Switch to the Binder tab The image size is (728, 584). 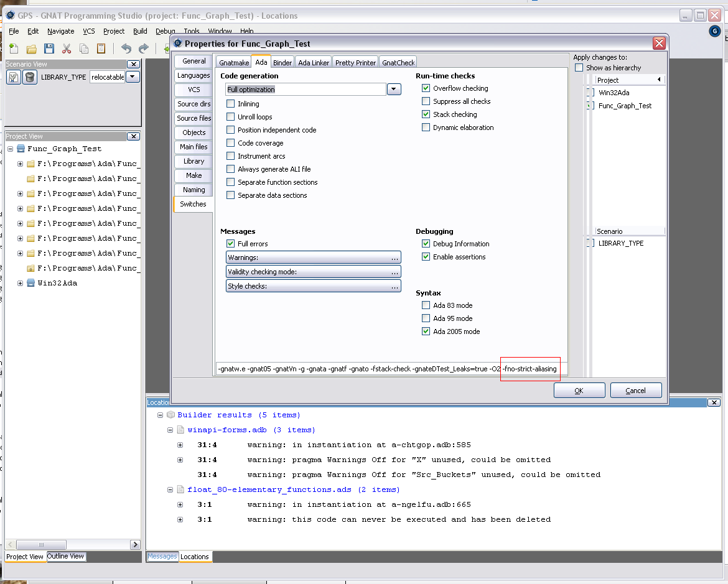coord(282,62)
